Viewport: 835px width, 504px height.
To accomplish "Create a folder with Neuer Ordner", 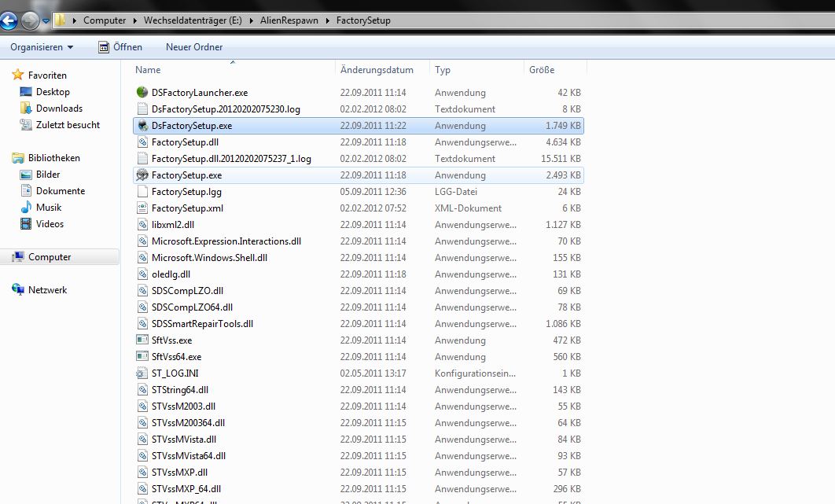I will (194, 47).
